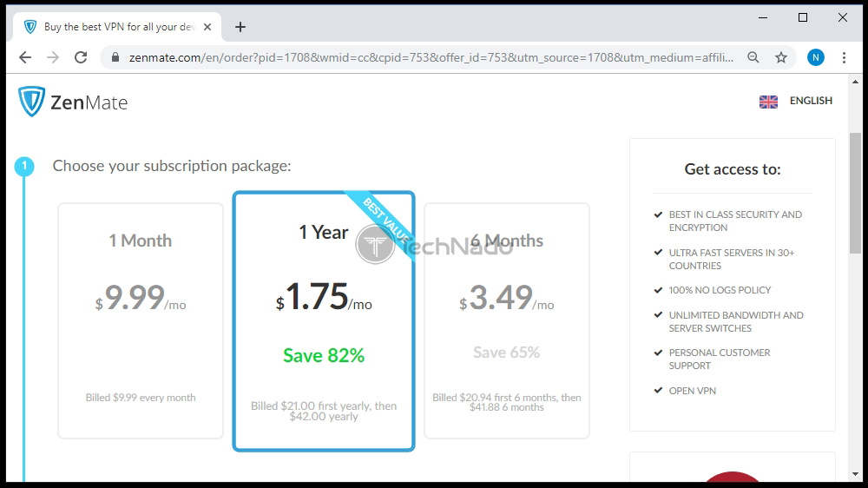
Task: Open the Chrome profile avatar N
Action: (815, 57)
